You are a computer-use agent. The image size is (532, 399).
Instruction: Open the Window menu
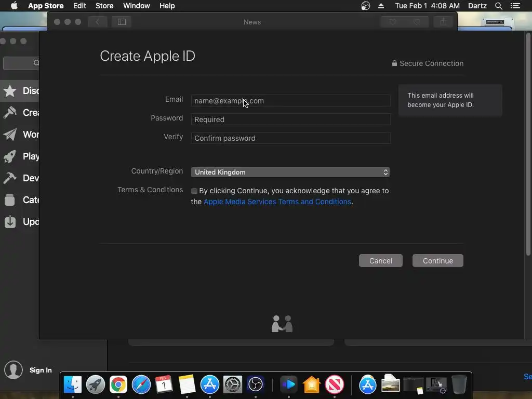(137, 6)
